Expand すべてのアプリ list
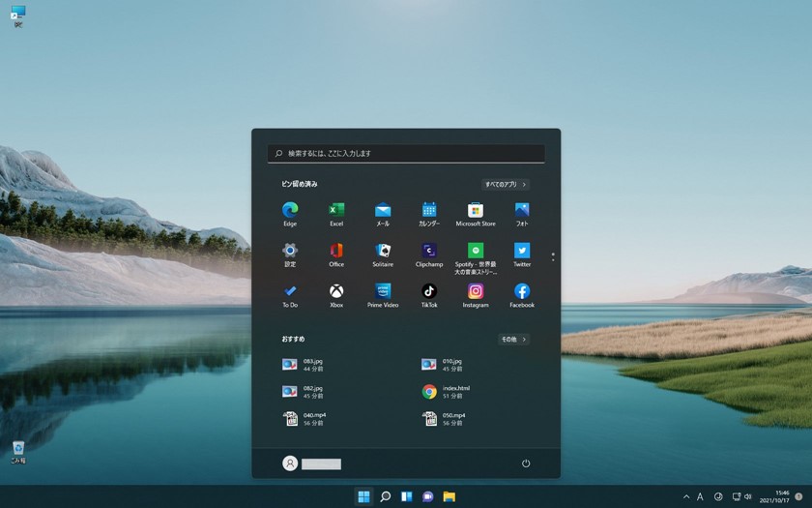 (505, 184)
